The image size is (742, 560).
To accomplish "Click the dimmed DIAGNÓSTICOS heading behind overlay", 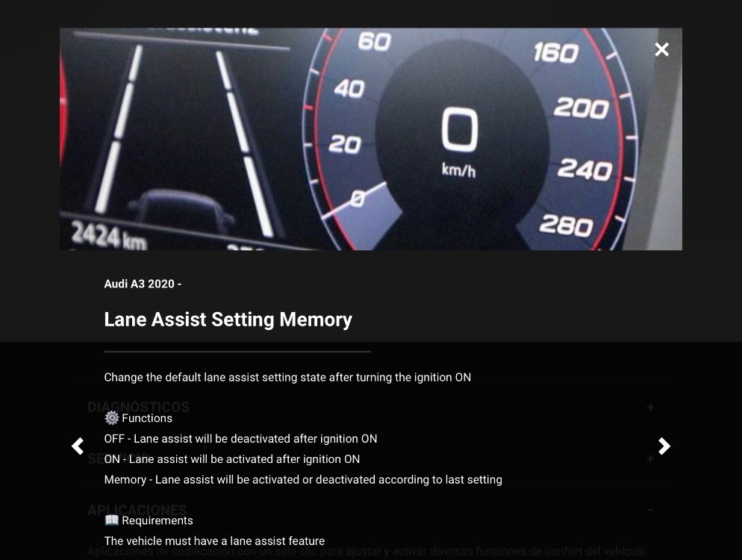I will coord(138,407).
